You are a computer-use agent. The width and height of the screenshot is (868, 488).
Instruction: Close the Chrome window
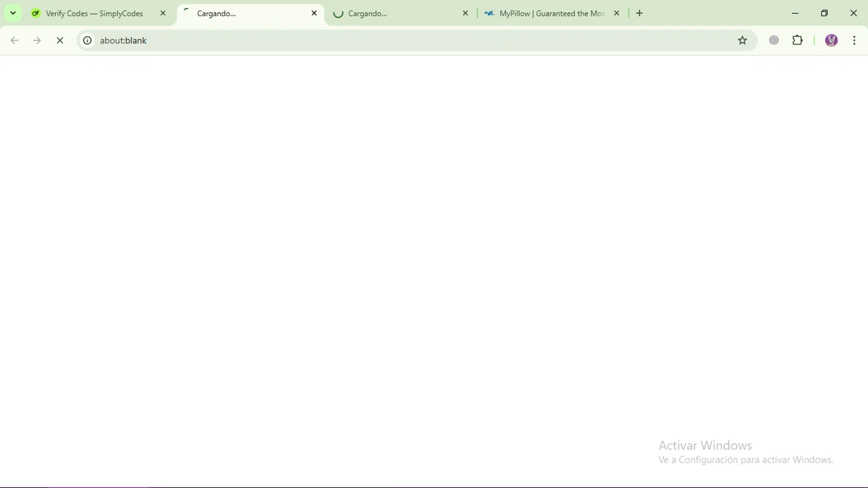coord(854,13)
